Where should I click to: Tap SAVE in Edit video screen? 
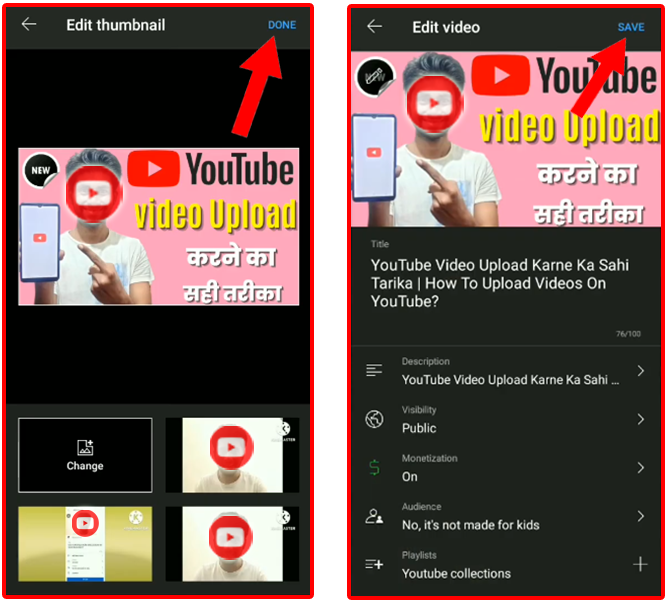click(631, 27)
